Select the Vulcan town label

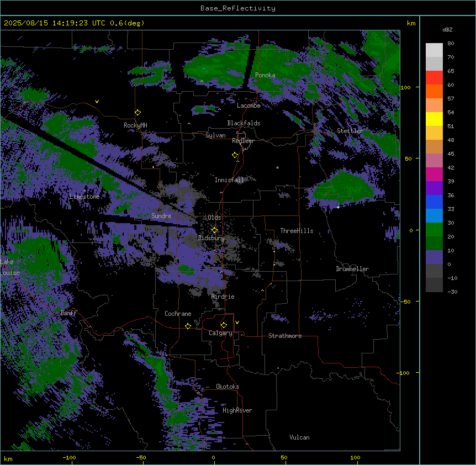[x=300, y=437]
